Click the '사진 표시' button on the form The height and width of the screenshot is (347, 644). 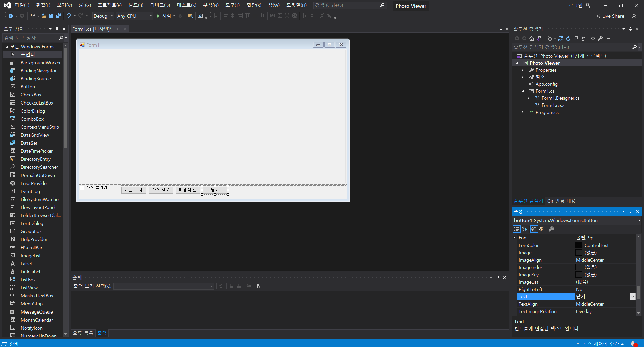click(133, 190)
